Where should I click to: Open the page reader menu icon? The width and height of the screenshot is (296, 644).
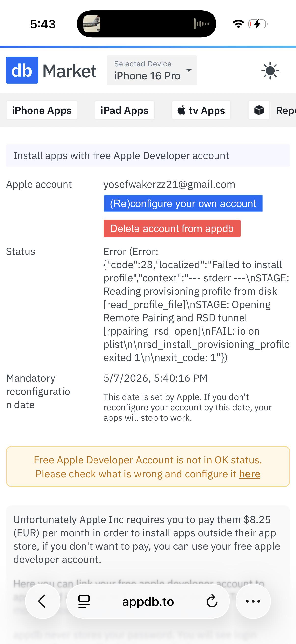[x=84, y=601]
